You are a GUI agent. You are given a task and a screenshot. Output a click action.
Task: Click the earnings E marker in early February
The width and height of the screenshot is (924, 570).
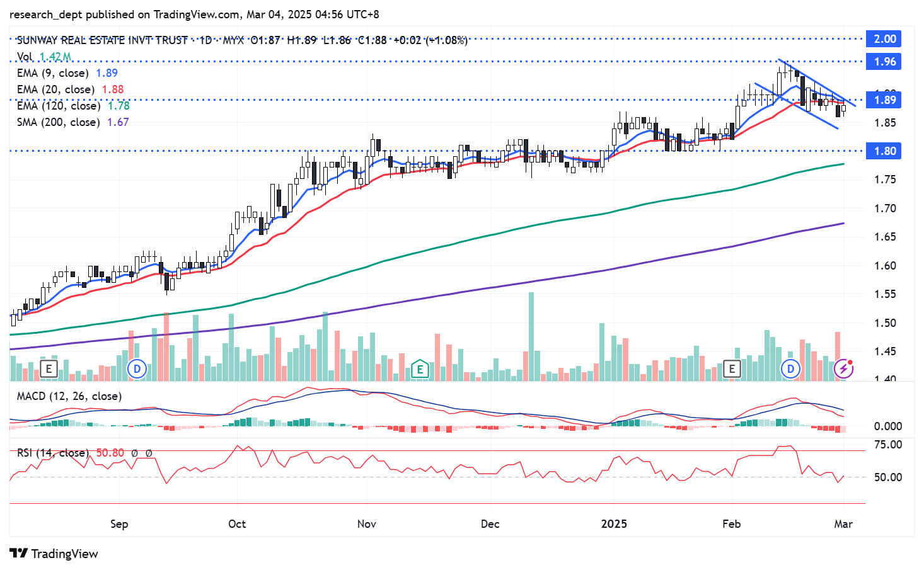click(732, 368)
